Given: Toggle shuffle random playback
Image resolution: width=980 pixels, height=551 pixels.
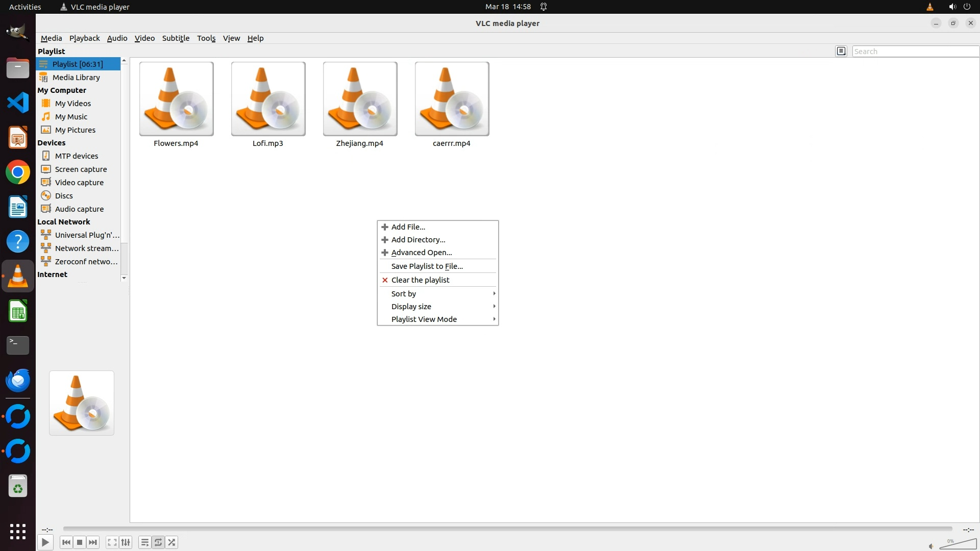Looking at the screenshot, I should coord(172,542).
